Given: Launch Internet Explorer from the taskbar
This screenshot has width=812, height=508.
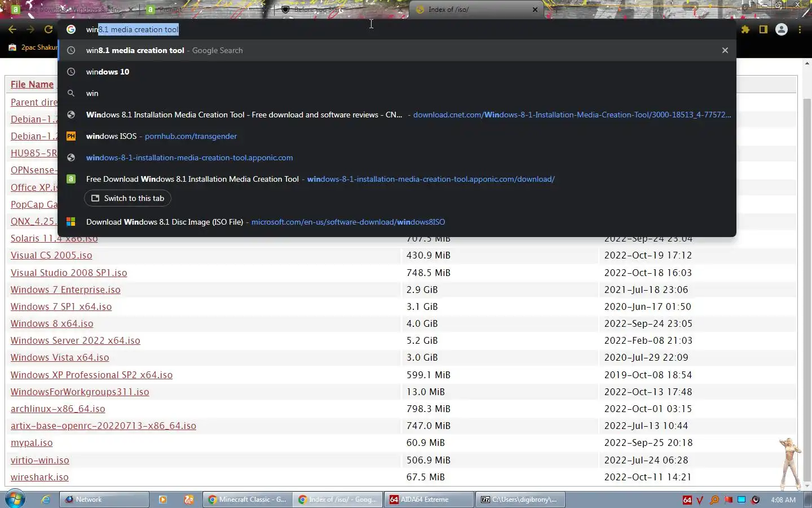Looking at the screenshot, I should [46, 500].
